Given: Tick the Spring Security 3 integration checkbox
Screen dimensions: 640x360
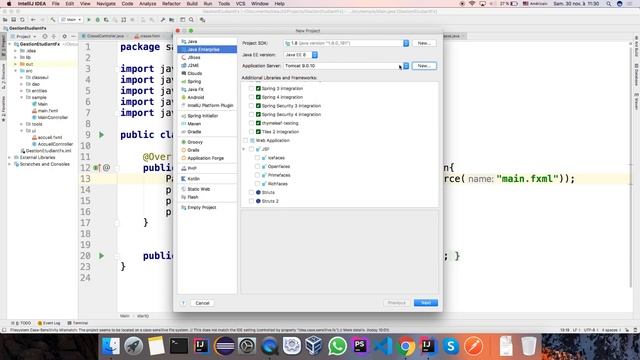Looking at the screenshot, I should [251, 106].
